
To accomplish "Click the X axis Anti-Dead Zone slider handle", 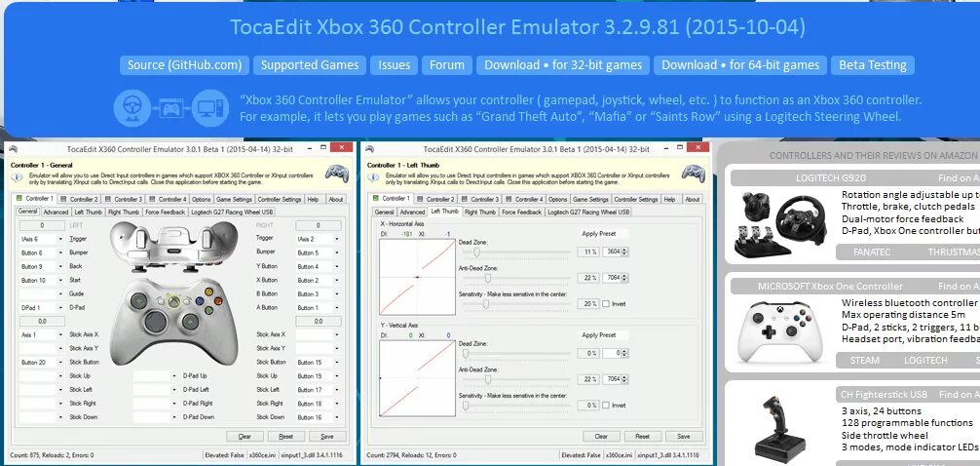I will [487, 278].
